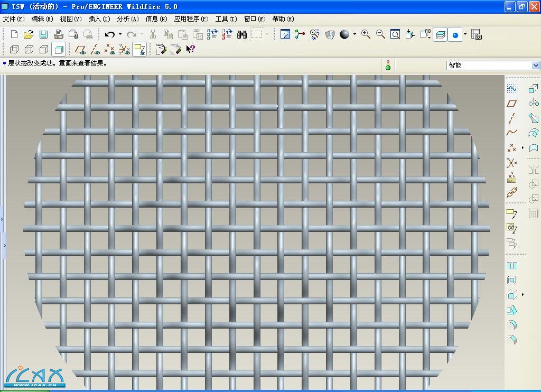This screenshot has width=541, height=392.
Task: Click the Undo arrow icon
Action: 109,34
